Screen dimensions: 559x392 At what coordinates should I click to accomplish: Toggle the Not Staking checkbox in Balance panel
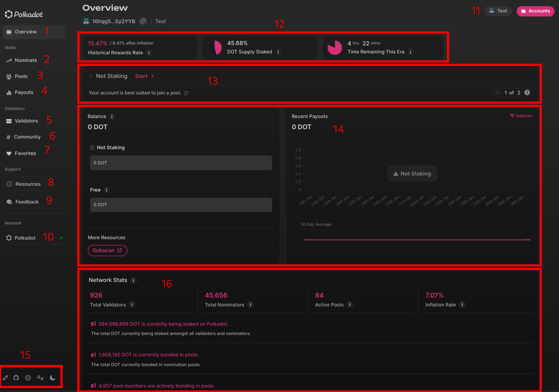pyautogui.click(x=92, y=147)
